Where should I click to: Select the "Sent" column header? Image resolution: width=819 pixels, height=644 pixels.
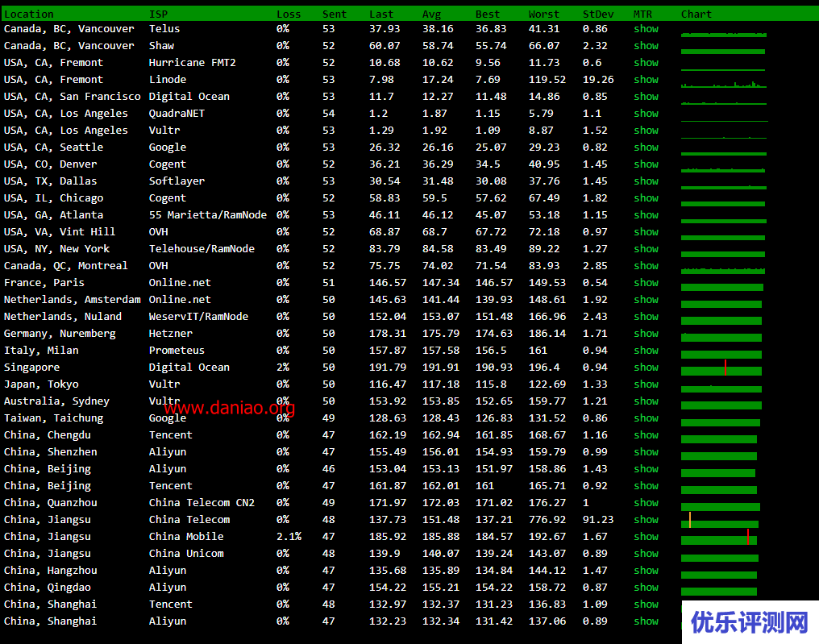(335, 14)
